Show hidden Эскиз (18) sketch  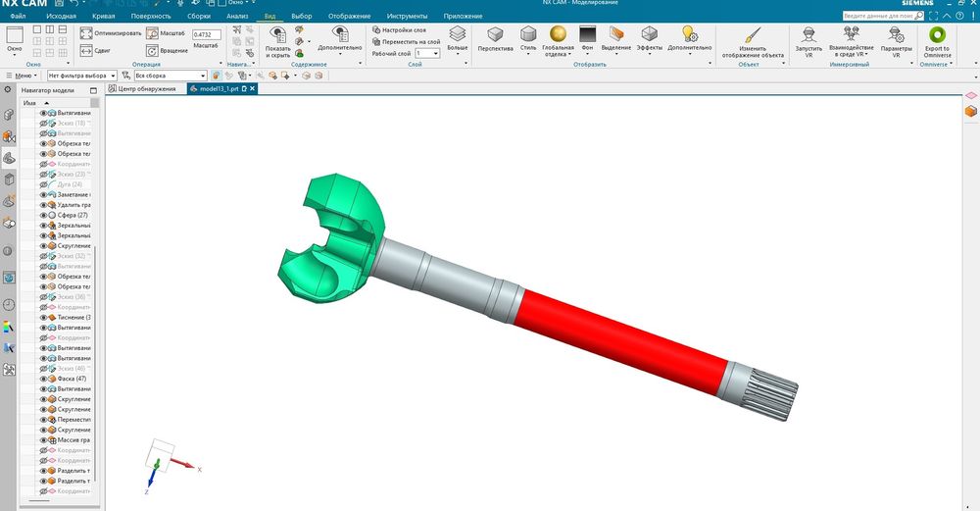[44, 124]
